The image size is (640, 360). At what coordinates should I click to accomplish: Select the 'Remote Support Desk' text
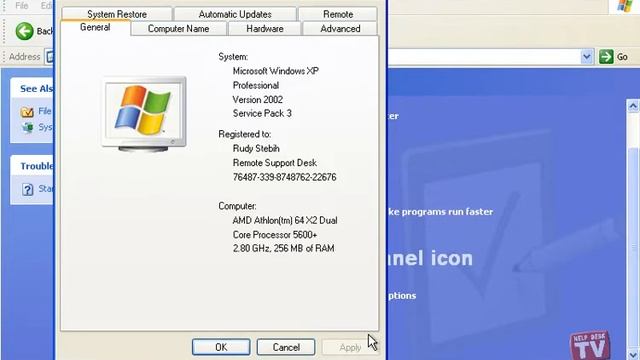pos(275,163)
